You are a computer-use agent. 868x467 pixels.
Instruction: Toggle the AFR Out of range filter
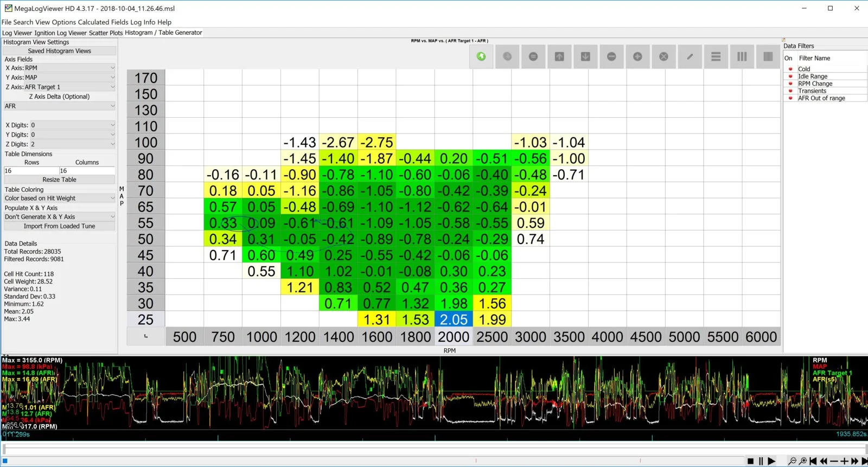tap(790, 98)
